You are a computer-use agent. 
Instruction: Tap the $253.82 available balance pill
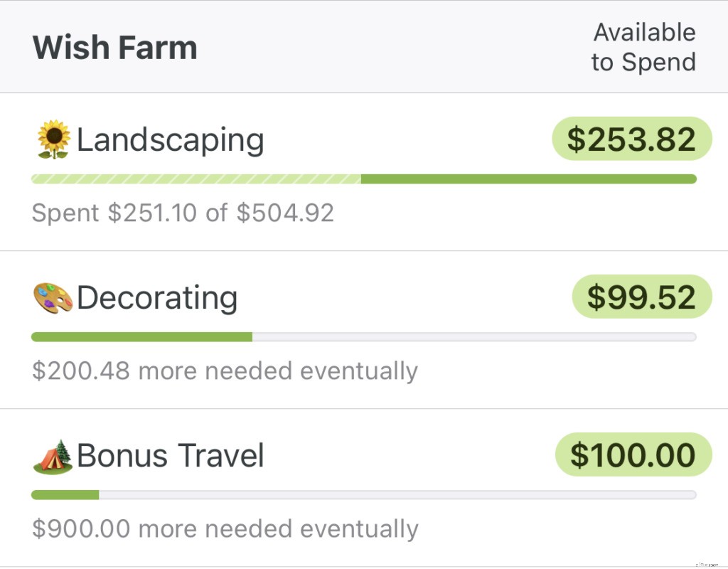point(631,139)
